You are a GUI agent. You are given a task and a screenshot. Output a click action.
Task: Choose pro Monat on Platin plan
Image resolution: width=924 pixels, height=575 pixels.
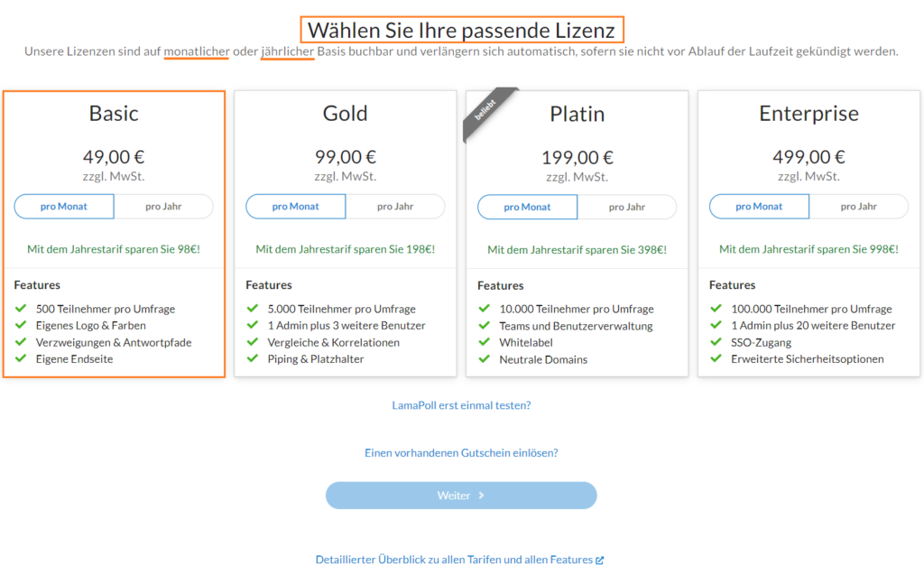(x=527, y=207)
